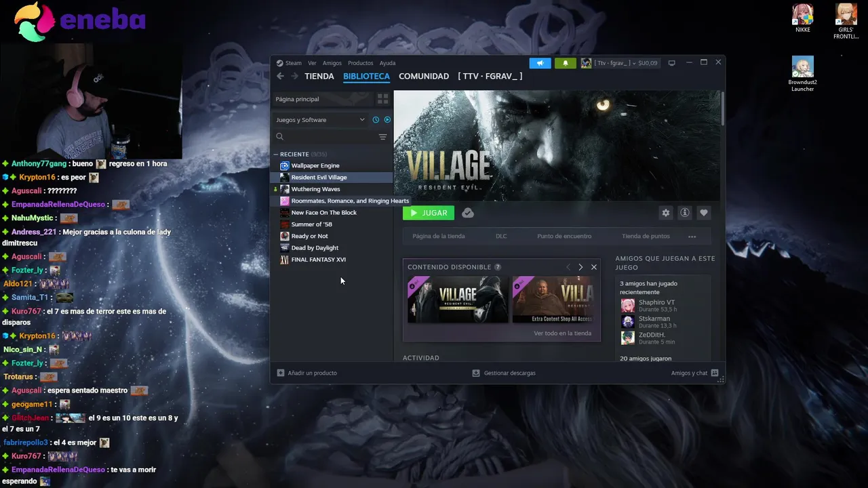Select New Face On The Block
This screenshot has height=488, width=868.
tap(332, 213)
